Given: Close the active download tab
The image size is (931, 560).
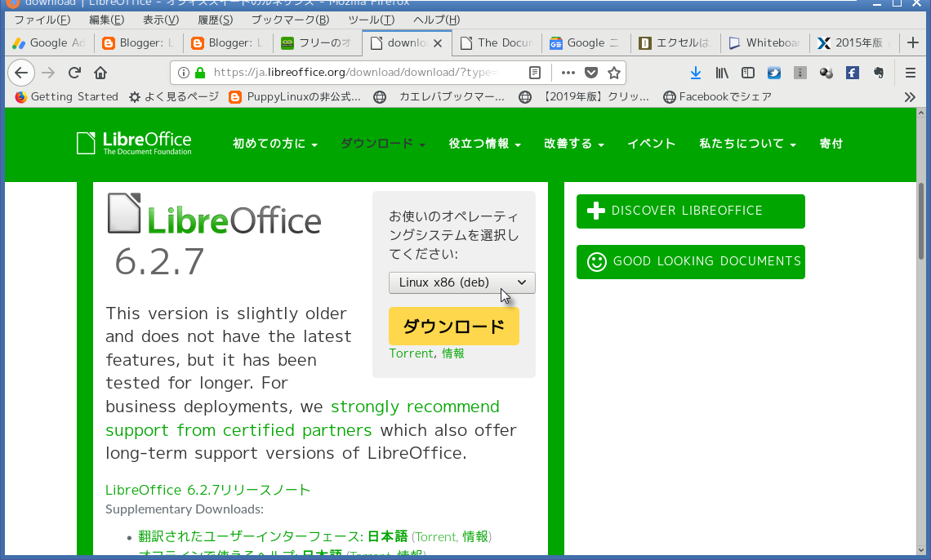Looking at the screenshot, I should tap(438, 42).
